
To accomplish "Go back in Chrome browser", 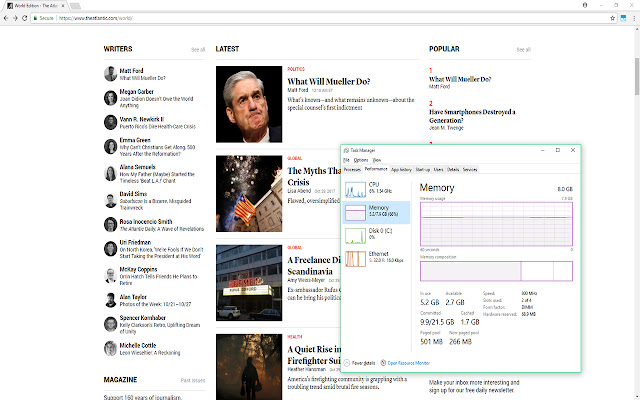I will [x=6, y=18].
